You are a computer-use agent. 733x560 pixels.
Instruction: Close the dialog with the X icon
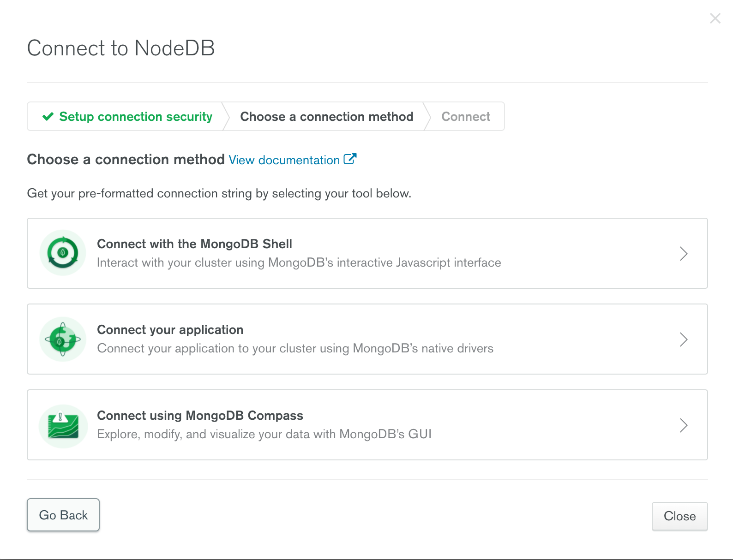715,18
